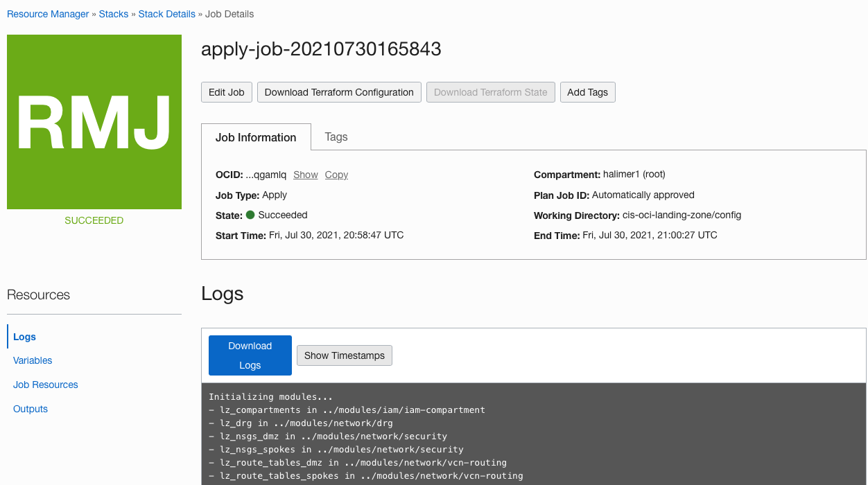Switch to the Tags tab
The width and height of the screenshot is (868, 485).
(x=336, y=137)
